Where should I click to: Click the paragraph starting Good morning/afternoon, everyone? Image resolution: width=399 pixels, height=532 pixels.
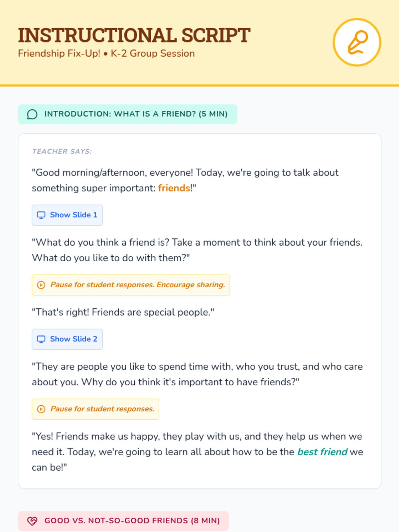click(x=185, y=180)
